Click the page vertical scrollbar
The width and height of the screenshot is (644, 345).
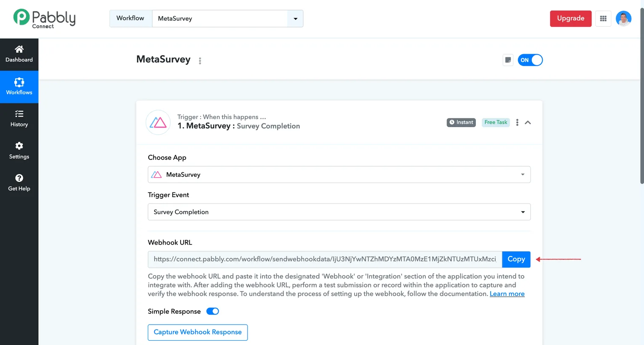click(x=642, y=96)
